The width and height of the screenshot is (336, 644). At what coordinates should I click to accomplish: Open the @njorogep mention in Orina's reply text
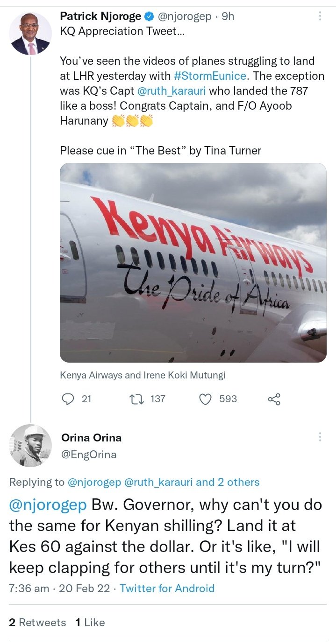[x=48, y=505]
